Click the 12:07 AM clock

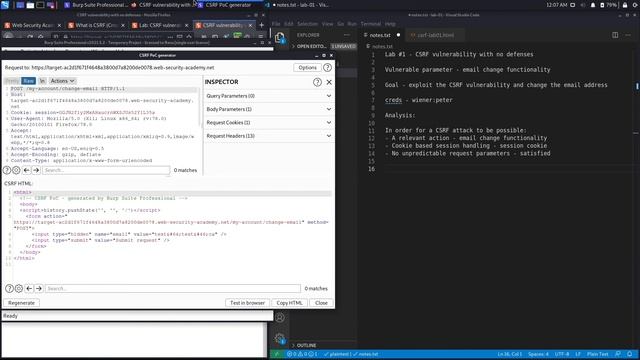point(557,5)
